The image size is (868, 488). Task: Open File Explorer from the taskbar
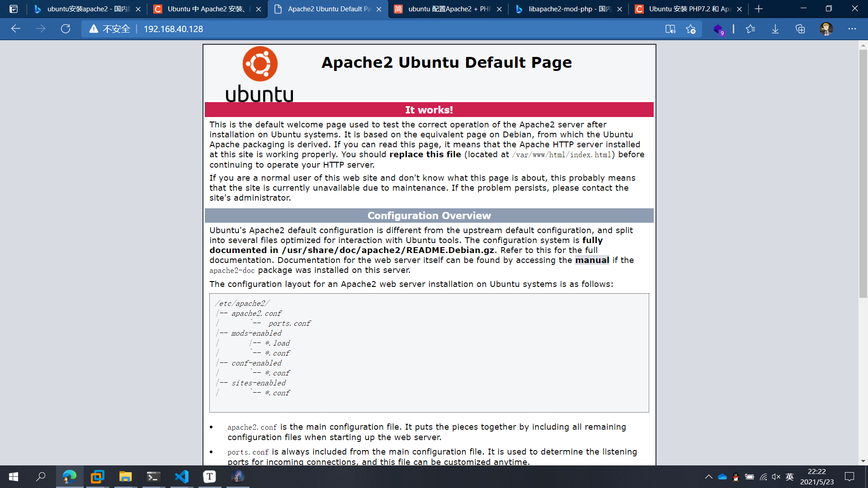tap(125, 477)
